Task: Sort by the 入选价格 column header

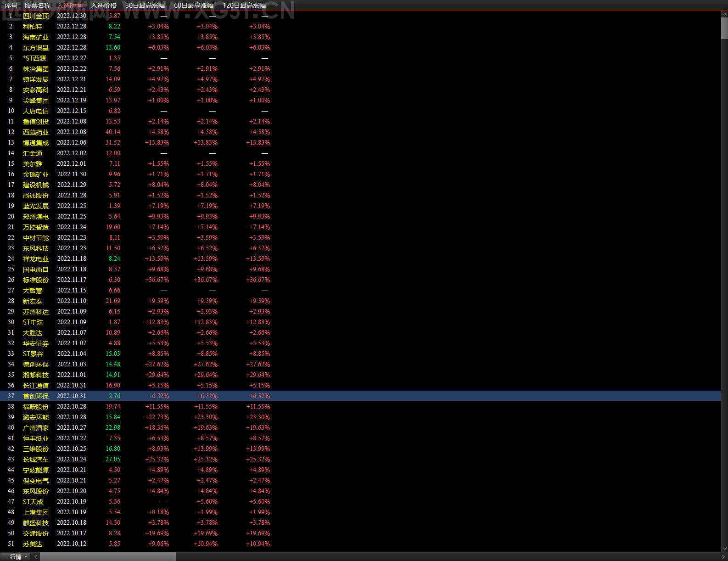Action: coord(104,6)
